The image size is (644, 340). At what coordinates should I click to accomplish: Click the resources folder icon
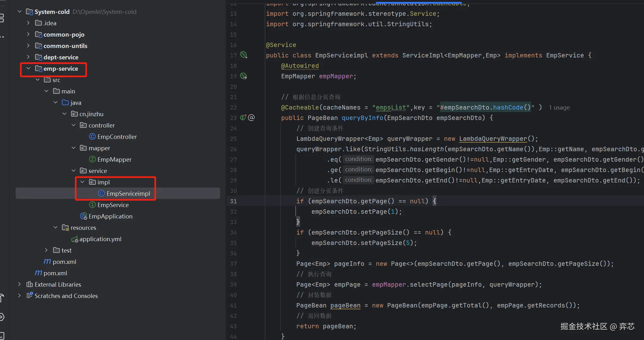click(x=65, y=228)
